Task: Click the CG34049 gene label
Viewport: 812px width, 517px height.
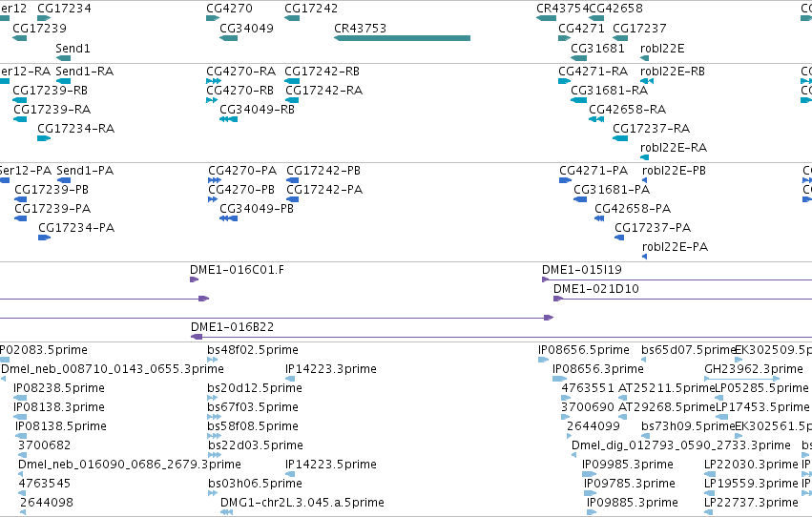Action: point(246,28)
